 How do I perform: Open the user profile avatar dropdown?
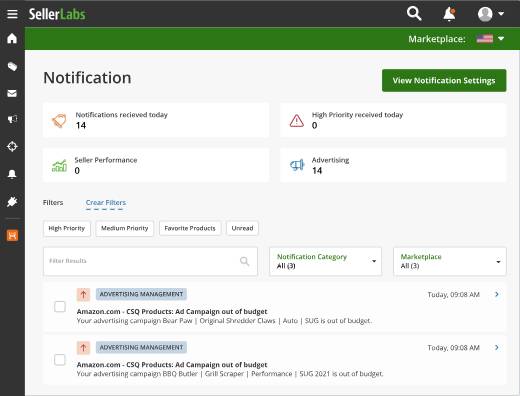[x=490, y=14]
